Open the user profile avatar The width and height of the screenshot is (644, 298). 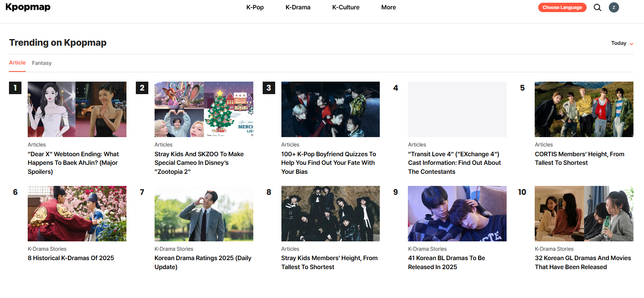[614, 7]
